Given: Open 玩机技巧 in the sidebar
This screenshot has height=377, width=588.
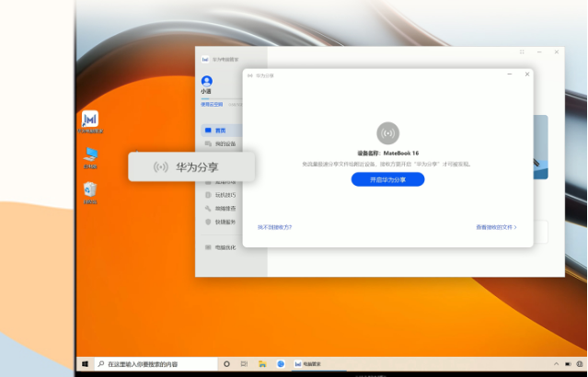Looking at the screenshot, I should [221, 195].
